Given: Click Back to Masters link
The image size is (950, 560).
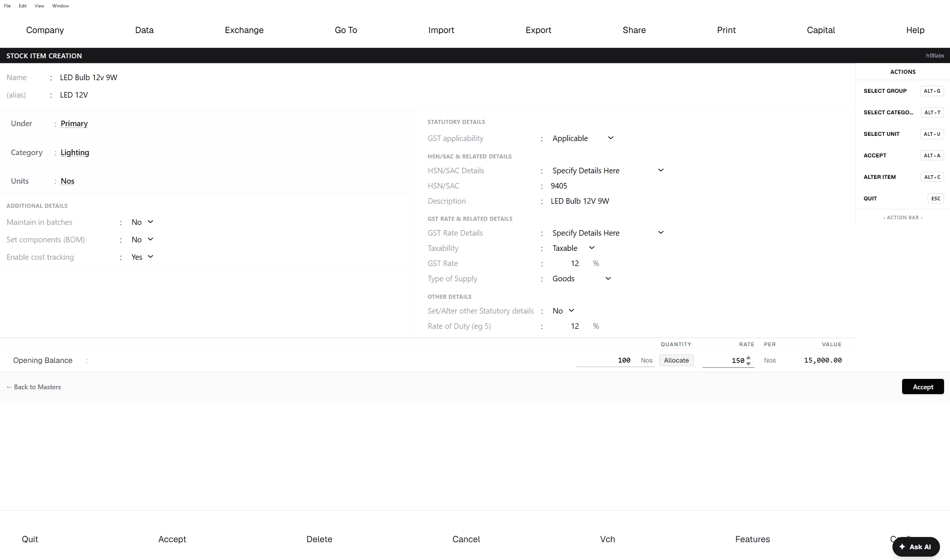Looking at the screenshot, I should [x=33, y=387].
